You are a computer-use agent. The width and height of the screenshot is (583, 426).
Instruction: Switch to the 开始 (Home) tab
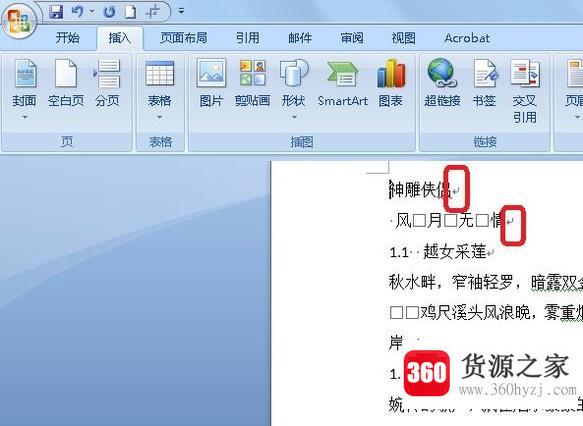pos(67,38)
